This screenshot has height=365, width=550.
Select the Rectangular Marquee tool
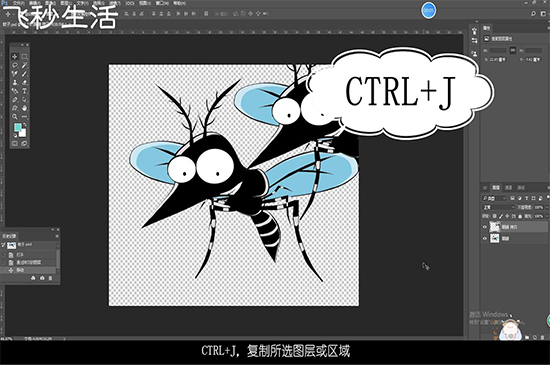point(24,56)
